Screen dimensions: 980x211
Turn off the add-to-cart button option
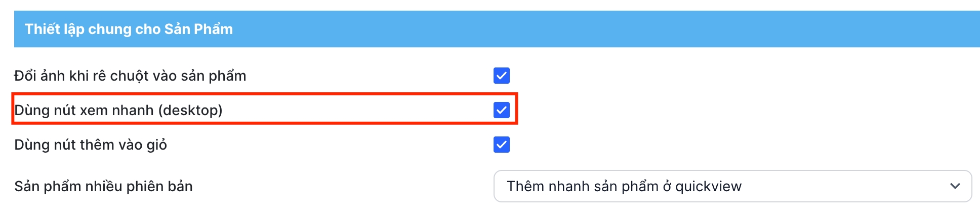[x=501, y=145]
